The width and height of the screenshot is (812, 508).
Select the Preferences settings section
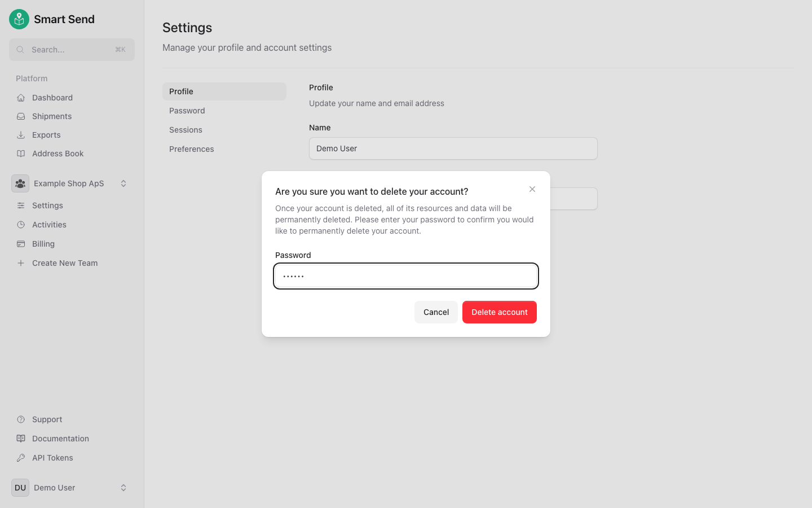(191, 148)
